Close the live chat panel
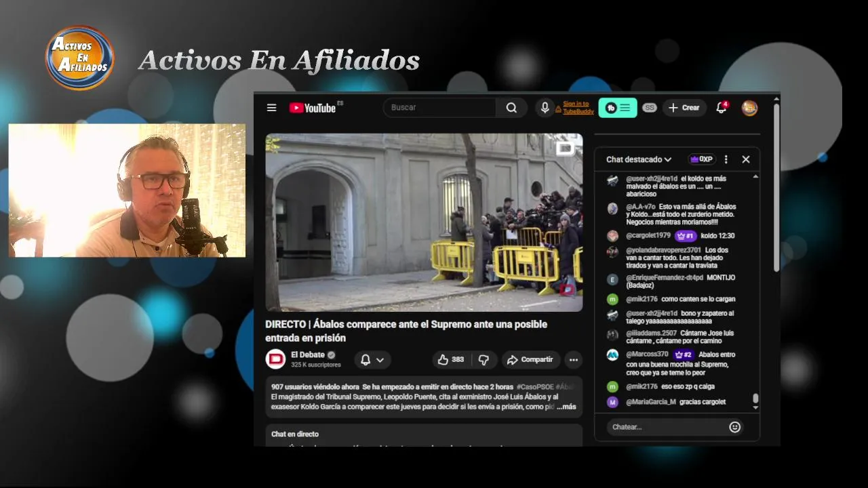Viewport: 868px width, 488px height. (x=746, y=159)
